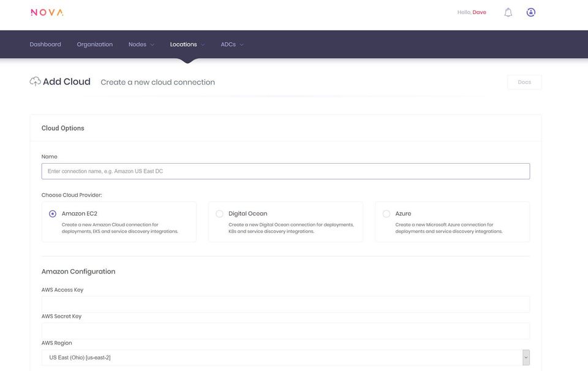Click into the AWS Secret Key field

[x=285, y=331]
